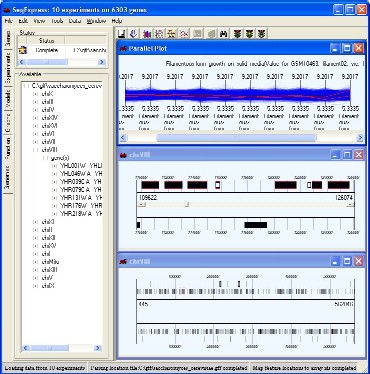Click the binoculars search toolbar icon
Image resolution: width=370 pixels, height=374 pixels.
click(x=224, y=33)
